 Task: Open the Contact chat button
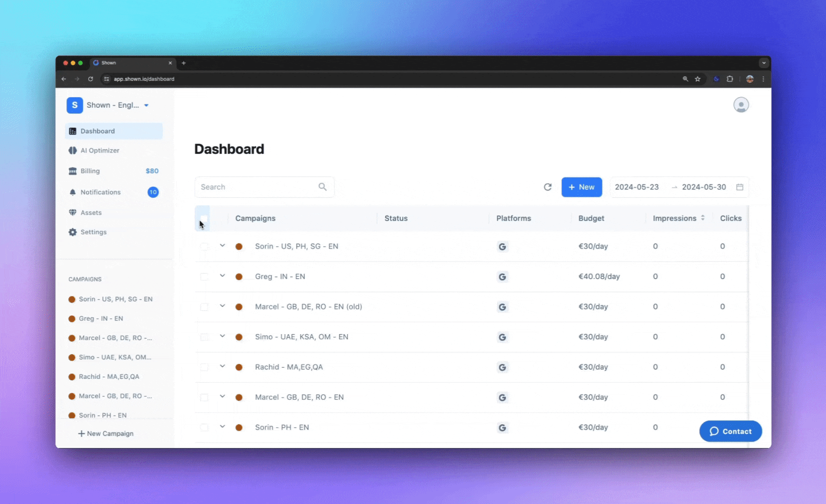(x=730, y=431)
